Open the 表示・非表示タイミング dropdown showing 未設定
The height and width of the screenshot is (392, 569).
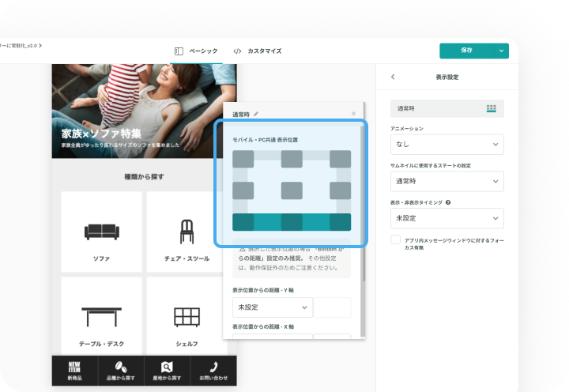[447, 218]
